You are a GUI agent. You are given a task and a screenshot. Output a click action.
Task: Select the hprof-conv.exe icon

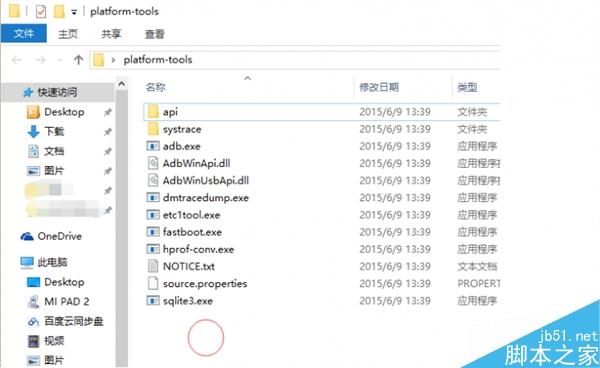pos(153,249)
